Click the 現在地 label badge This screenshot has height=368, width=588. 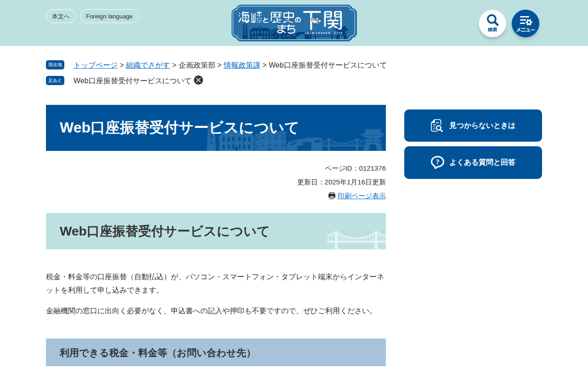coord(55,65)
